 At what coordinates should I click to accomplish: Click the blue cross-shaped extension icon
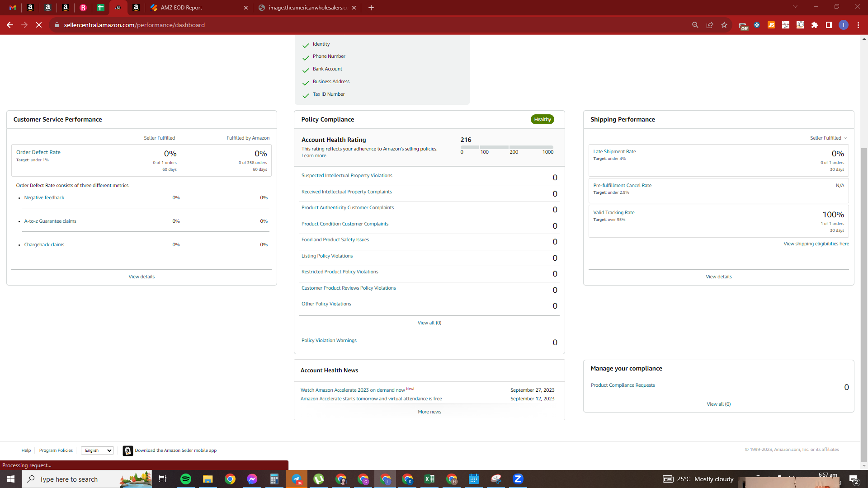[x=757, y=25]
